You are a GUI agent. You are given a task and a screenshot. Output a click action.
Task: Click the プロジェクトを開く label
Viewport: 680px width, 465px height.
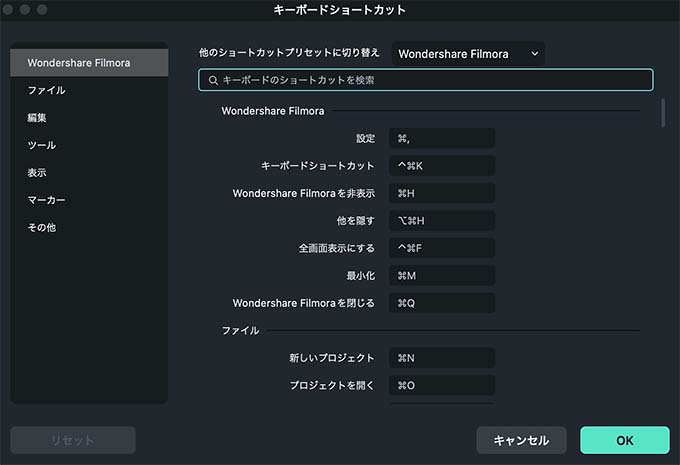point(332,385)
